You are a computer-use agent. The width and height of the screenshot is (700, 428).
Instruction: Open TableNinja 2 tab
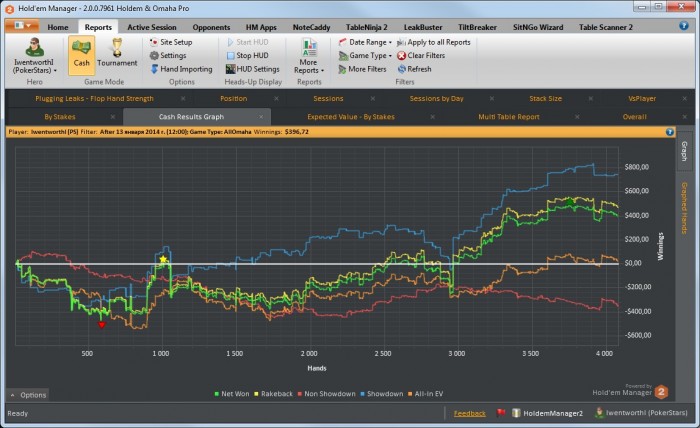coord(367,27)
